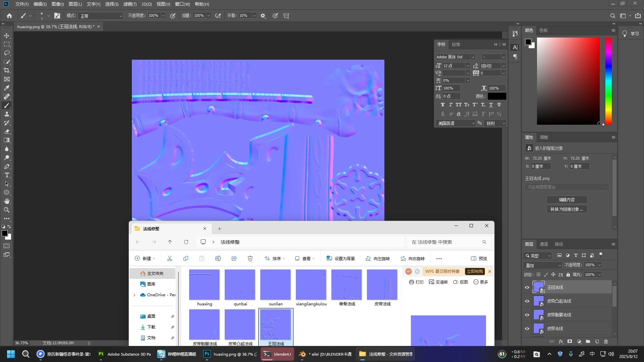This screenshot has height=362, width=644.
Task: Hide the 王冠法线 layer
Action: (527, 287)
